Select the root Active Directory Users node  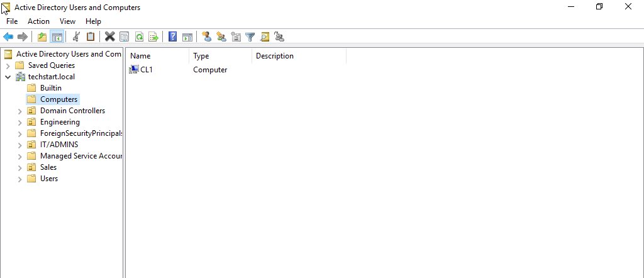click(x=69, y=54)
